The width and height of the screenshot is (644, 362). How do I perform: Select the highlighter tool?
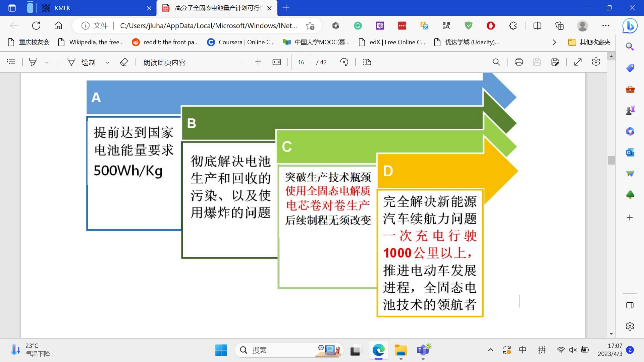coord(33,62)
